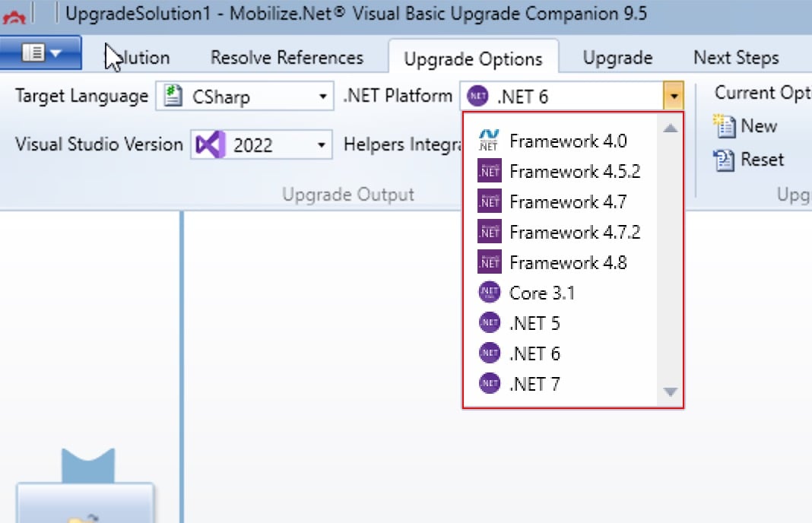This screenshot has height=523, width=812.
Task: Click the Core 3.1 platform icon
Action: pyautogui.click(x=490, y=292)
